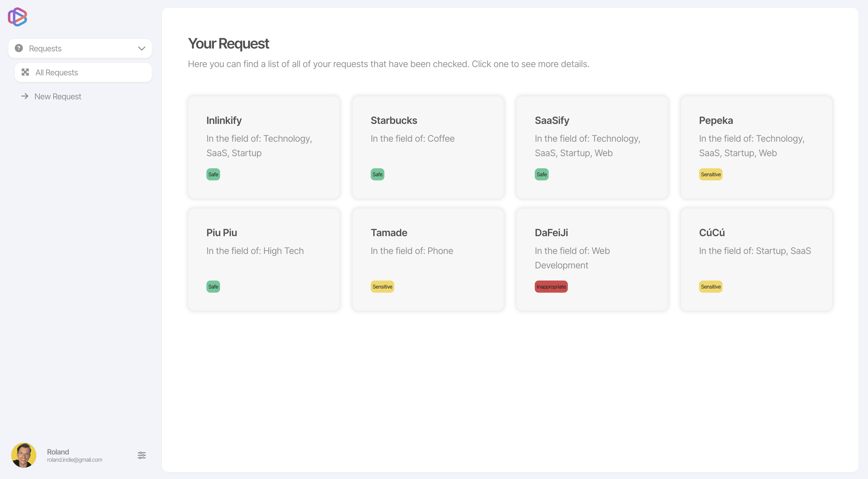The width and height of the screenshot is (868, 479).
Task: Click the app logo icon
Action: (18, 17)
